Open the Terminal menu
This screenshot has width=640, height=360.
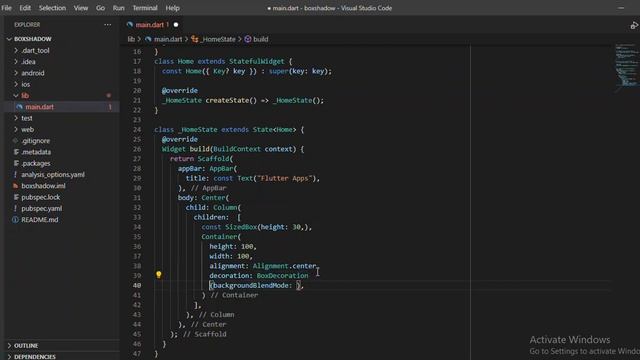point(145,8)
